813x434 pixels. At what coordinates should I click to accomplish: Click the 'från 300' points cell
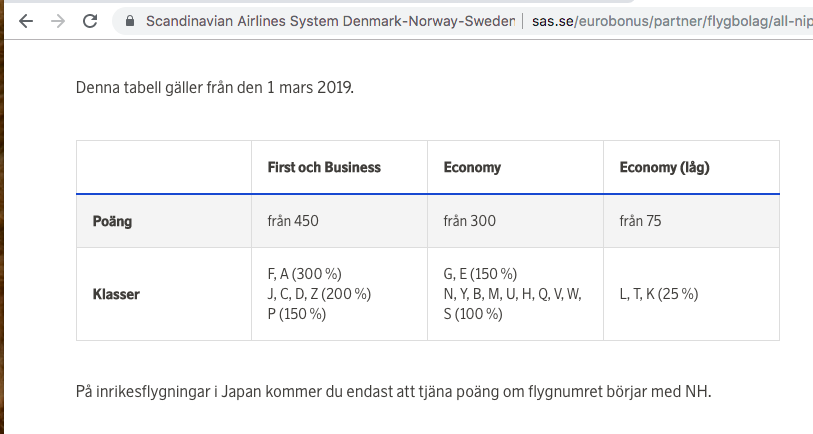tap(469, 221)
